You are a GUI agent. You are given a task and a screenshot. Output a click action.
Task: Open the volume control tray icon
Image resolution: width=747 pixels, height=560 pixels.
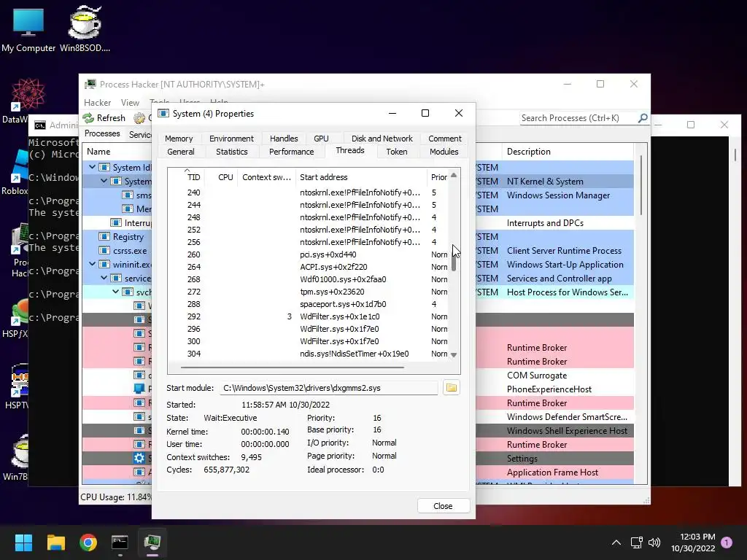pos(654,542)
